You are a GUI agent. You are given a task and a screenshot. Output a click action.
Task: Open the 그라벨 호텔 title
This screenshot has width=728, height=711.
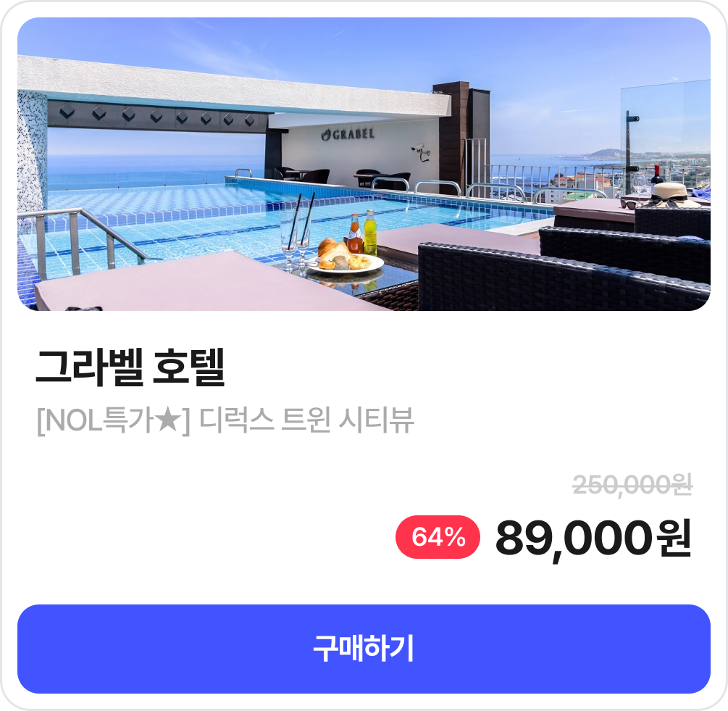click(x=130, y=367)
